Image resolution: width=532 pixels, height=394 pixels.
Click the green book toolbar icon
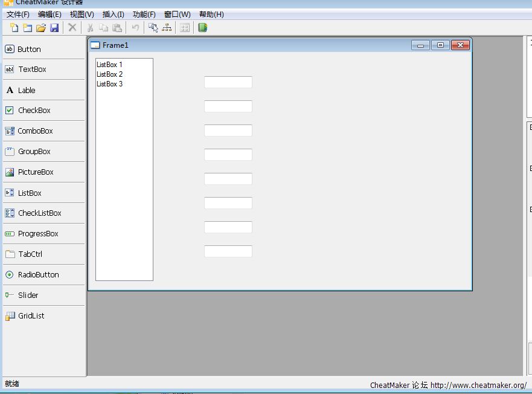202,28
